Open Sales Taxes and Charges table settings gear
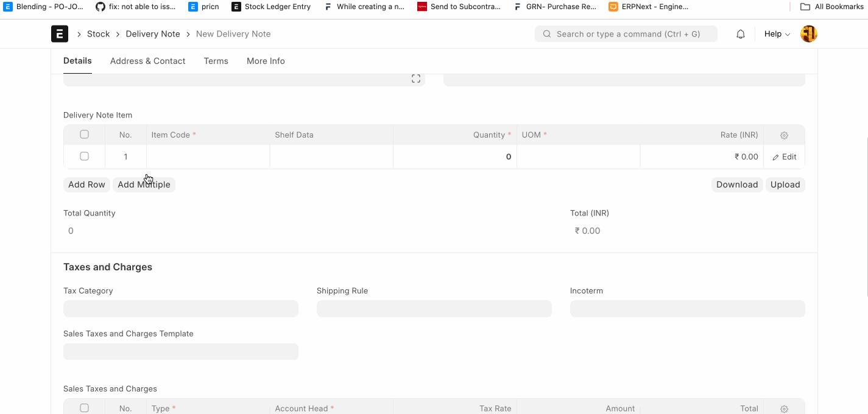The width and height of the screenshot is (868, 414). 784,409
